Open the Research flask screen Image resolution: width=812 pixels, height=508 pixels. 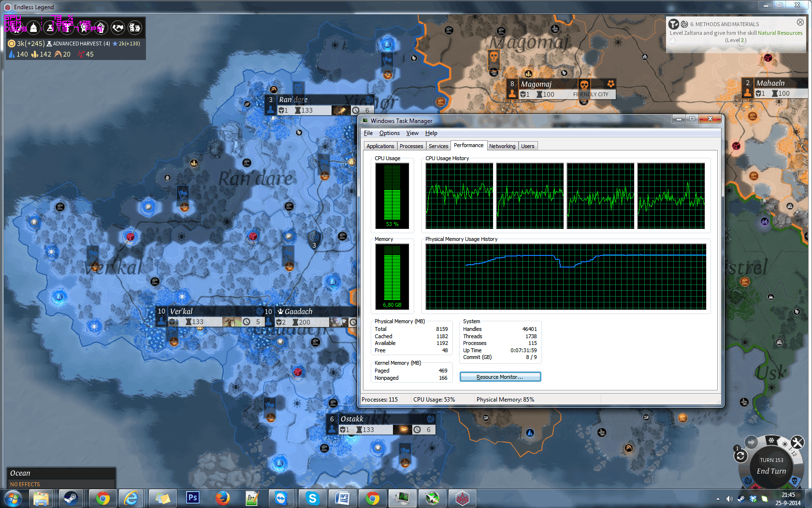50,28
